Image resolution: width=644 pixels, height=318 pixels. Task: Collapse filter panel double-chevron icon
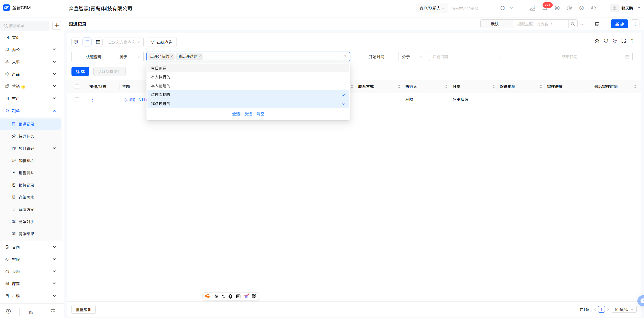597,41
